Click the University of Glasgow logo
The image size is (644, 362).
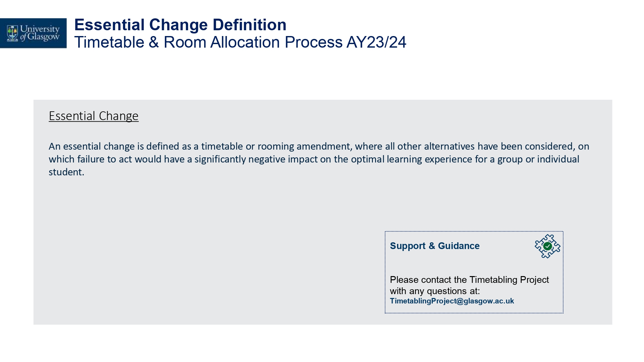pyautogui.click(x=33, y=33)
